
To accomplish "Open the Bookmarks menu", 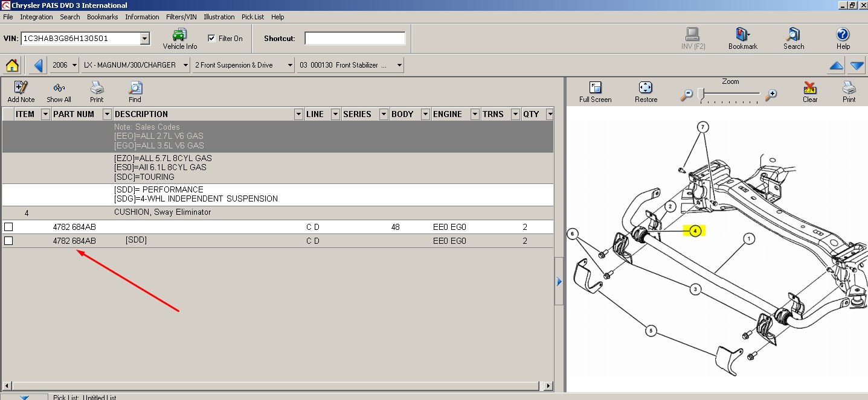I will coord(103,17).
